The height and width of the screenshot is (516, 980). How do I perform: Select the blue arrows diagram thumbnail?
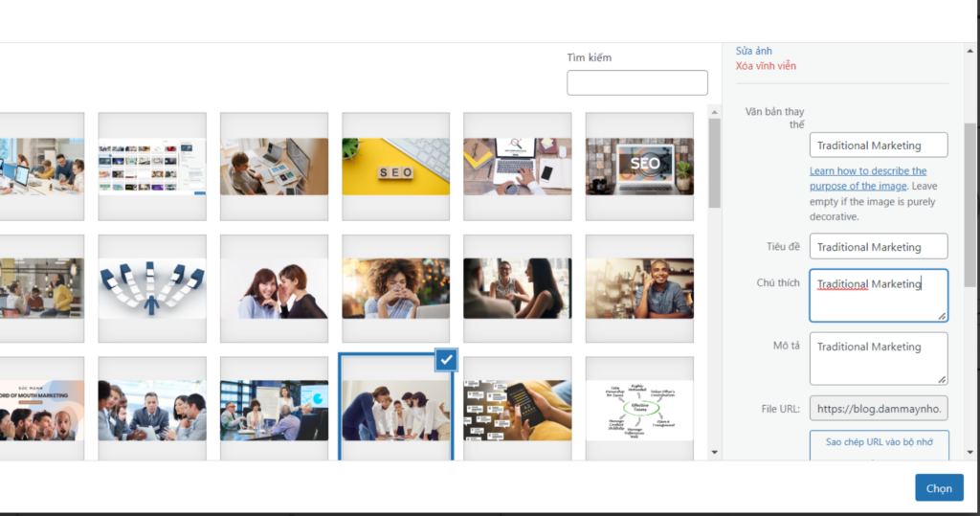coord(152,288)
